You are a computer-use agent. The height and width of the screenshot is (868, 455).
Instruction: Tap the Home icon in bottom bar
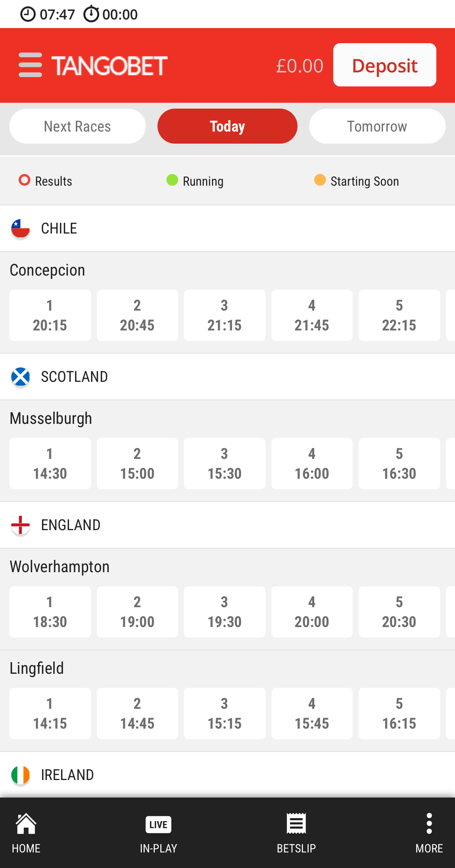pos(26,824)
